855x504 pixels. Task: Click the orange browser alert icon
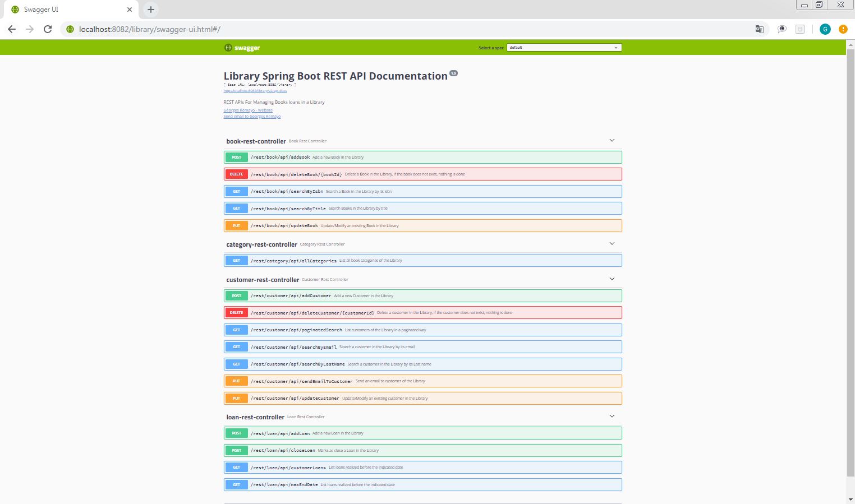843,29
